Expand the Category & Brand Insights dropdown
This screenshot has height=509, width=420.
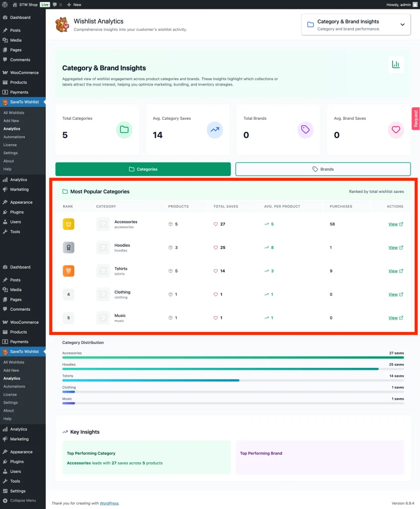[x=403, y=24]
